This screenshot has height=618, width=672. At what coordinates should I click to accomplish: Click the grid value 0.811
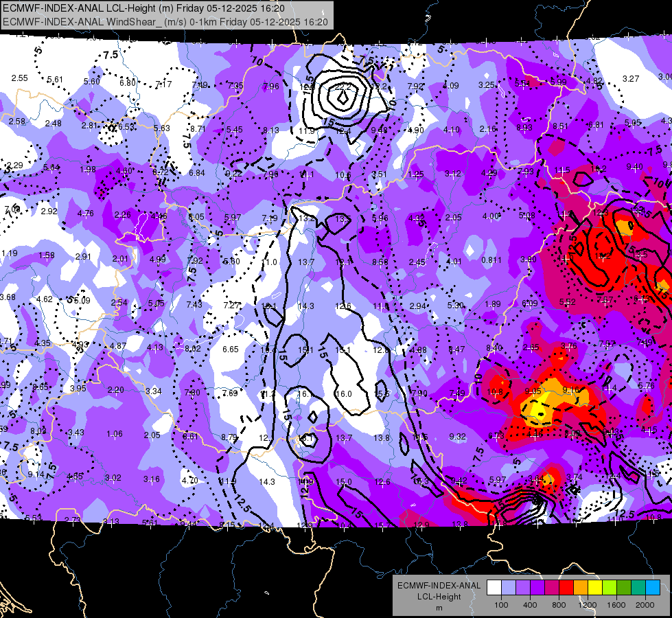click(x=491, y=260)
